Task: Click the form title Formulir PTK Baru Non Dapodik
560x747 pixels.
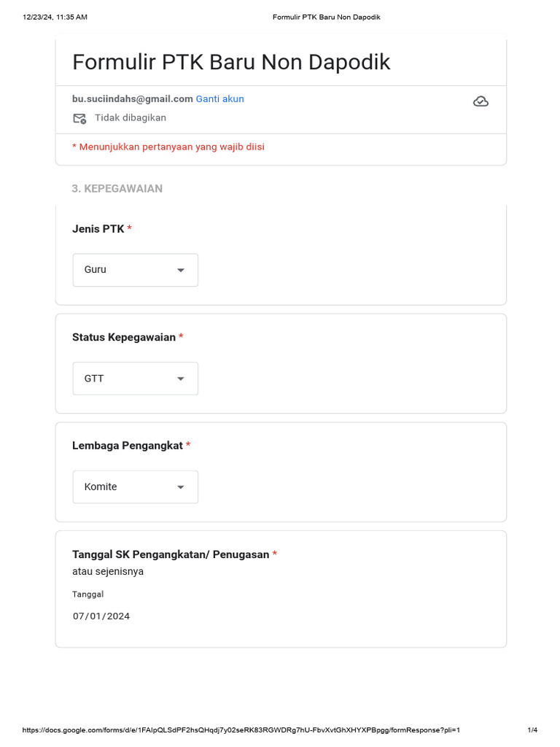Action: (x=231, y=62)
